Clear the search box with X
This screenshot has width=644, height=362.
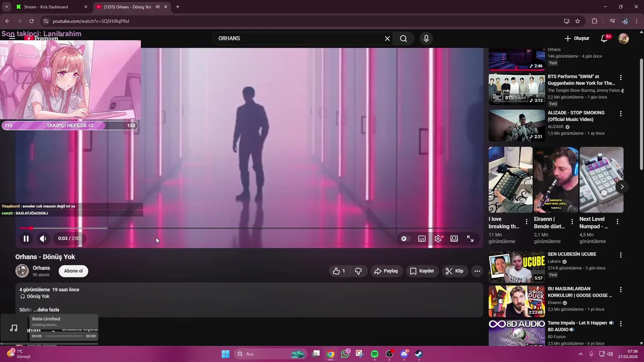(x=387, y=39)
